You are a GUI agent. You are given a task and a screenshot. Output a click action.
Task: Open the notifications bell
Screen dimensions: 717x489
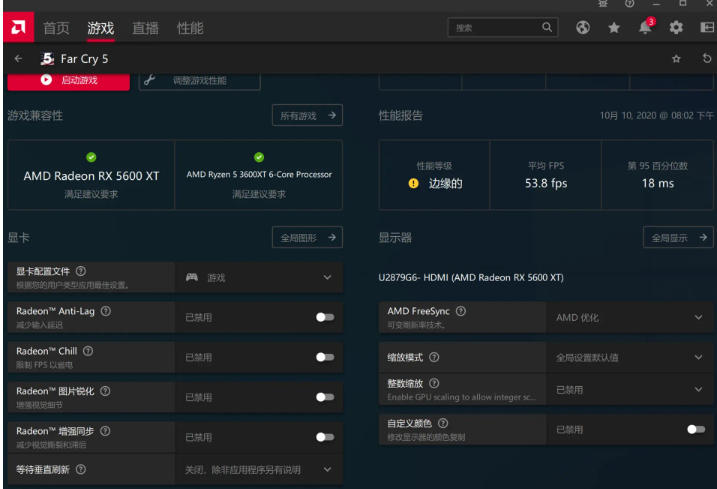(x=645, y=27)
